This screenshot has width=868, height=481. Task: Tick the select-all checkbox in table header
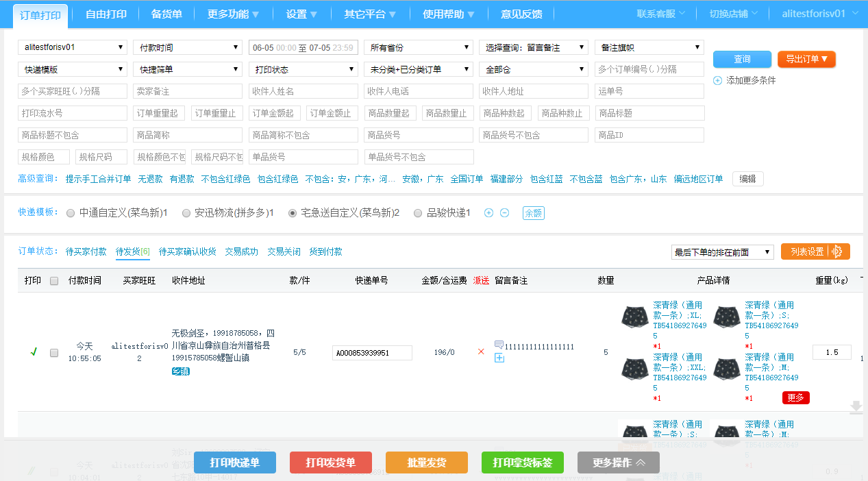click(54, 280)
